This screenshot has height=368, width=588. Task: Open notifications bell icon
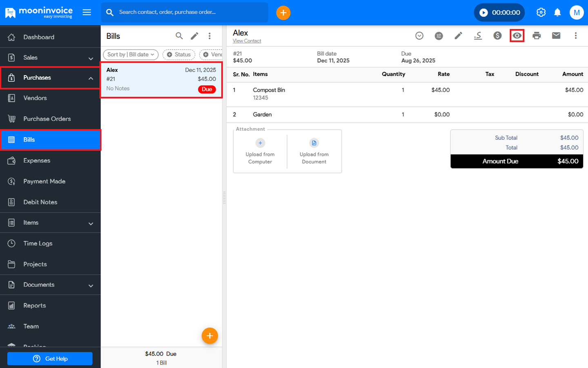(x=557, y=13)
